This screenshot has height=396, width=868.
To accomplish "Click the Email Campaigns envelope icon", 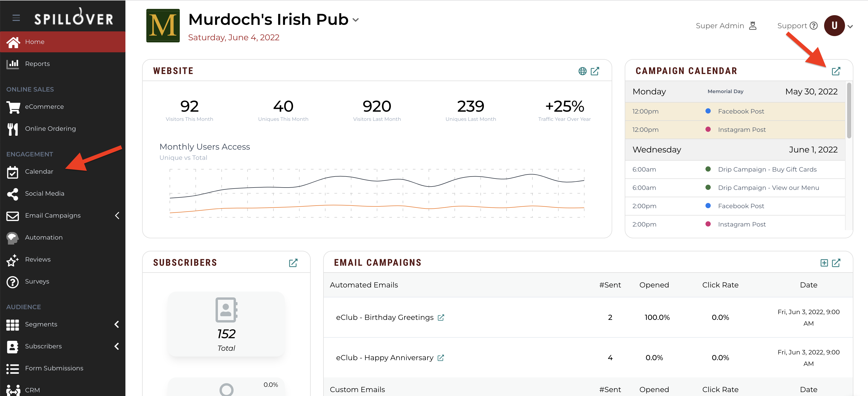I will click(13, 216).
